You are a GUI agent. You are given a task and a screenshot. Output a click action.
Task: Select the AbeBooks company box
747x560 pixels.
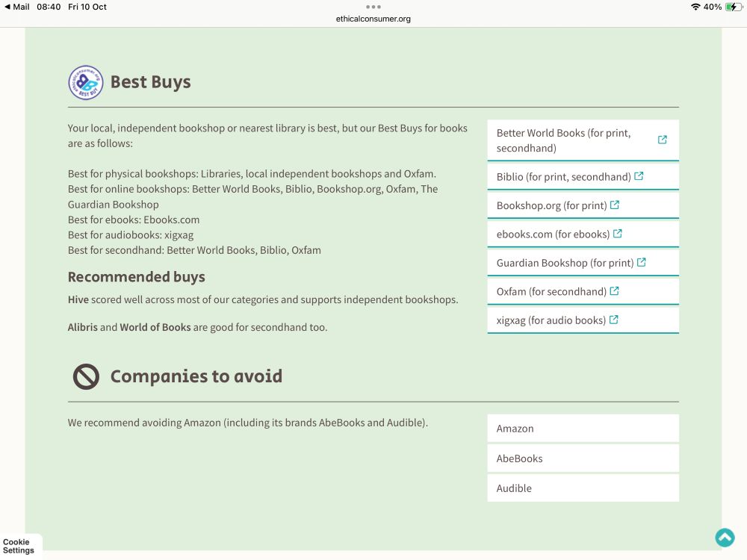583,458
